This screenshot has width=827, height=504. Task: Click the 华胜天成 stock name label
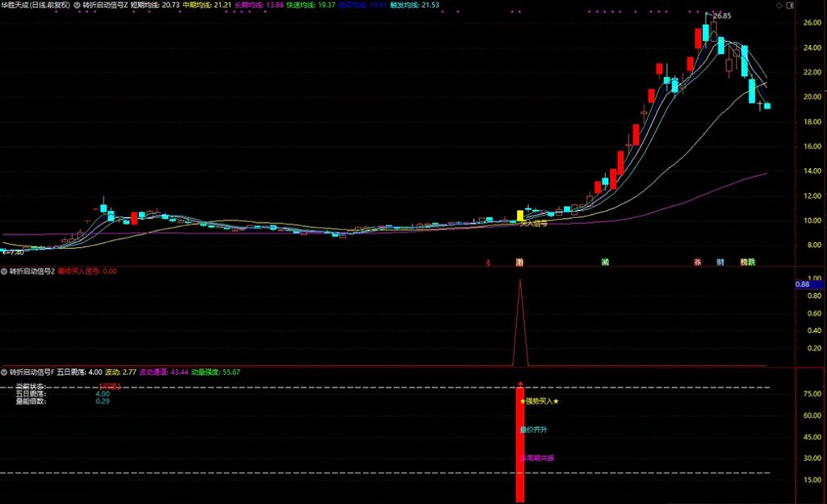coord(18,5)
